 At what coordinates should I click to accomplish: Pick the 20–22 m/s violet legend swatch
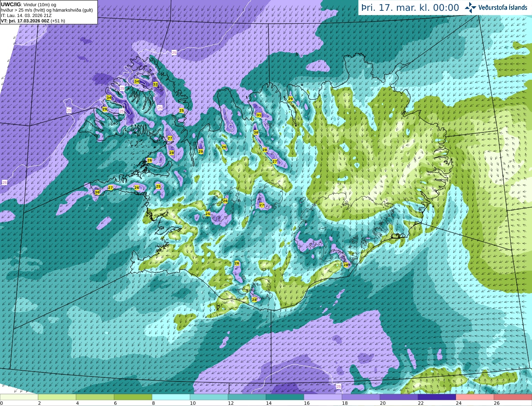coord(399,397)
